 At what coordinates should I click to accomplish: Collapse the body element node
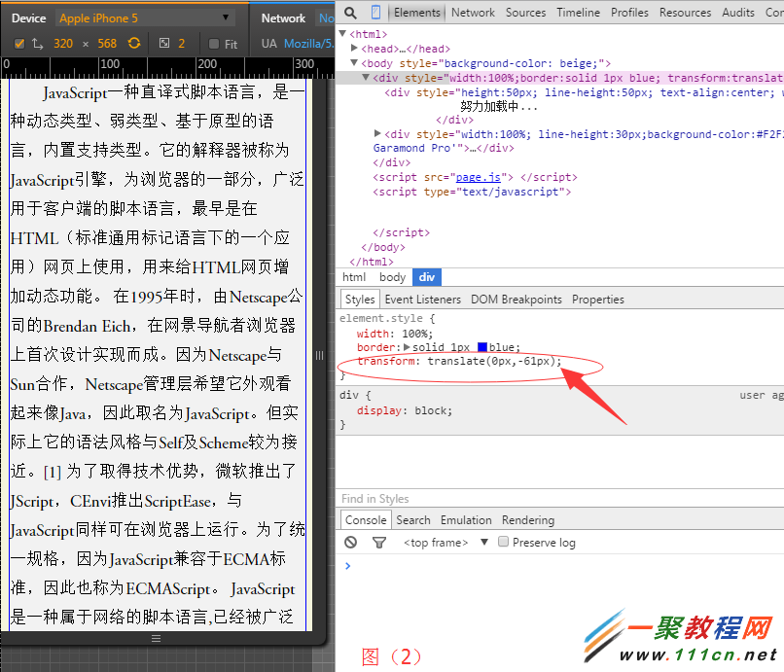354,62
